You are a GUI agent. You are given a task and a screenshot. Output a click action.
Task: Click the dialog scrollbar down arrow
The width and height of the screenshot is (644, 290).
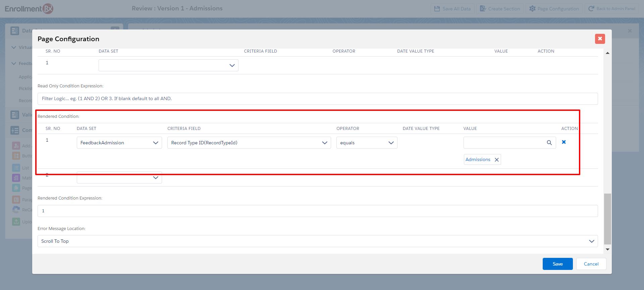(x=607, y=249)
